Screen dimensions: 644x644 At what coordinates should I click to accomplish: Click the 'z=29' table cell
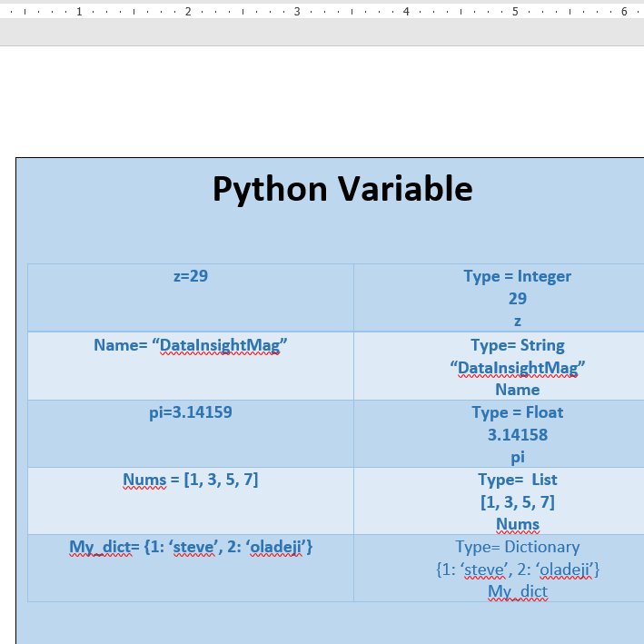tap(191, 298)
